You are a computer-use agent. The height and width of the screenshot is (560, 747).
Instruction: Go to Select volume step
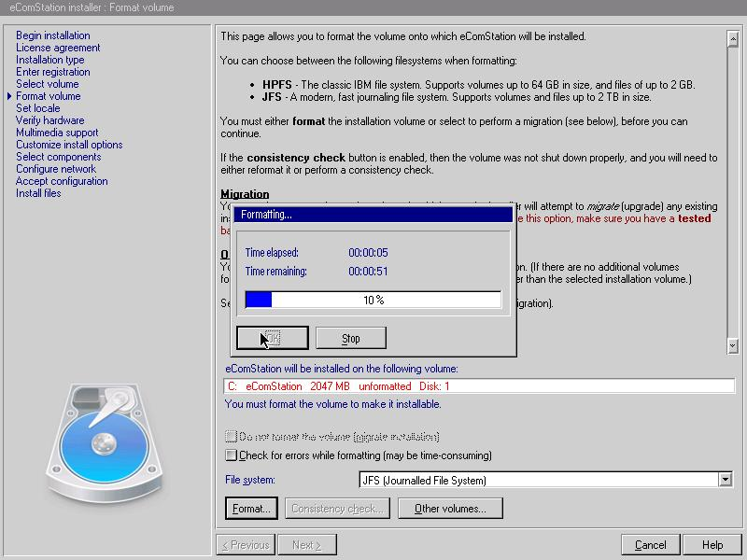(48, 84)
